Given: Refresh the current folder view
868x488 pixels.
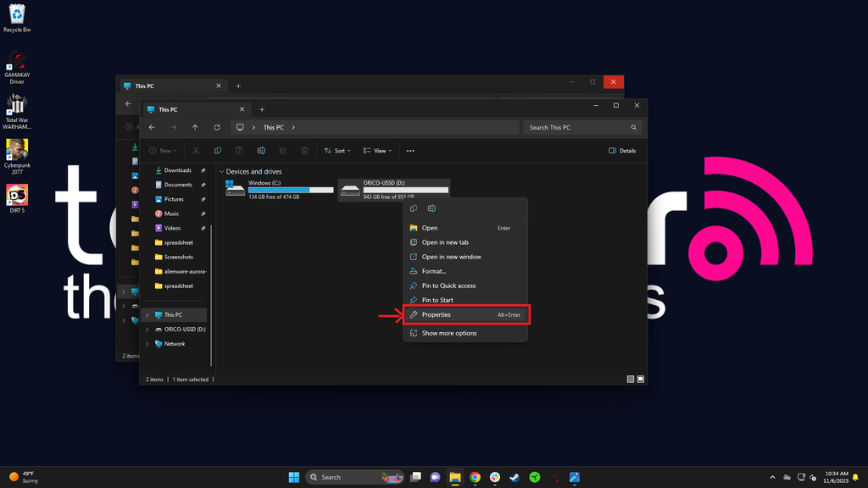Looking at the screenshot, I should pyautogui.click(x=217, y=127).
